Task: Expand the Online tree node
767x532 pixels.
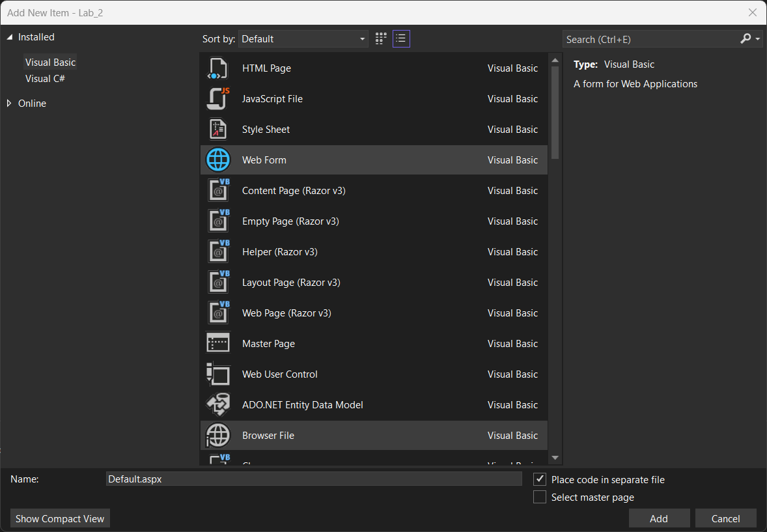Action: (9, 104)
